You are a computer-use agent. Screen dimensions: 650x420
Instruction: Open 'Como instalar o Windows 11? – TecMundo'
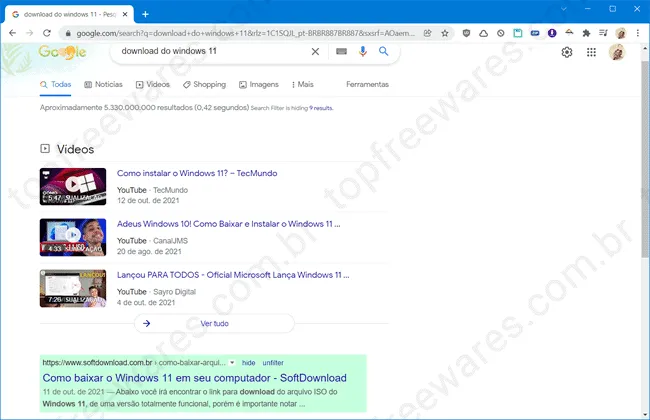point(197,173)
